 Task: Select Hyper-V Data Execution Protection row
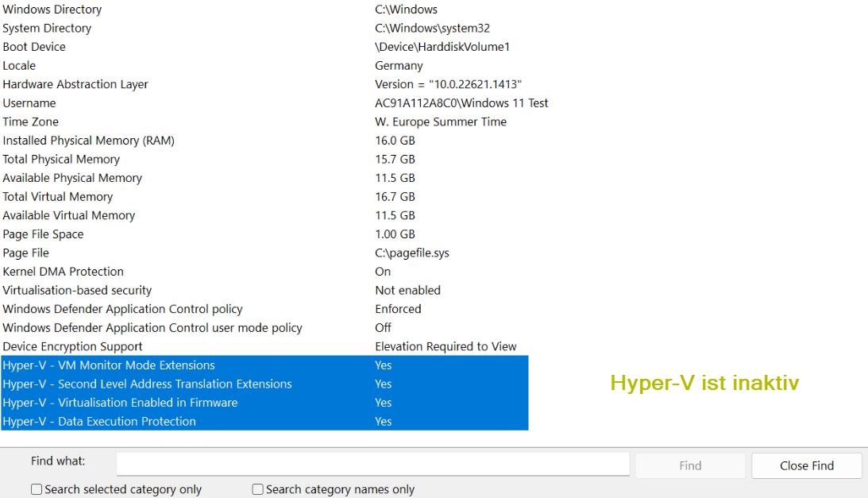(x=99, y=422)
